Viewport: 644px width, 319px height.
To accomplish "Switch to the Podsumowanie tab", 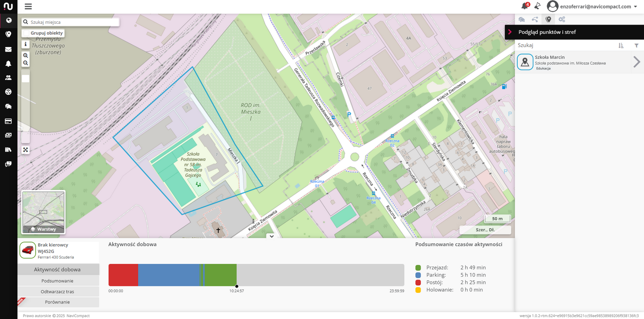I will 58,281.
